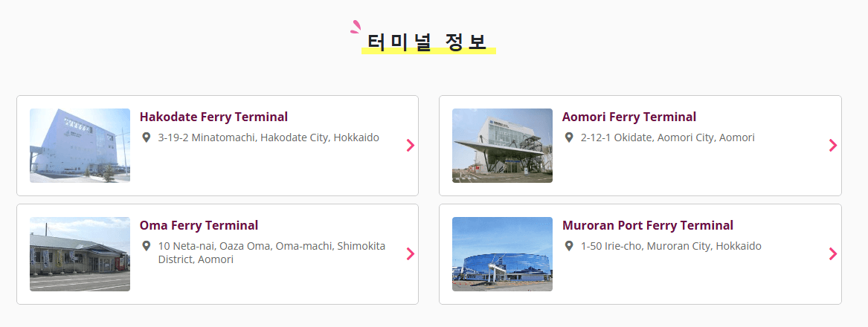Click the address 10 Neta-nai, Oaza Oma
The image size is (868, 327).
(271, 252)
